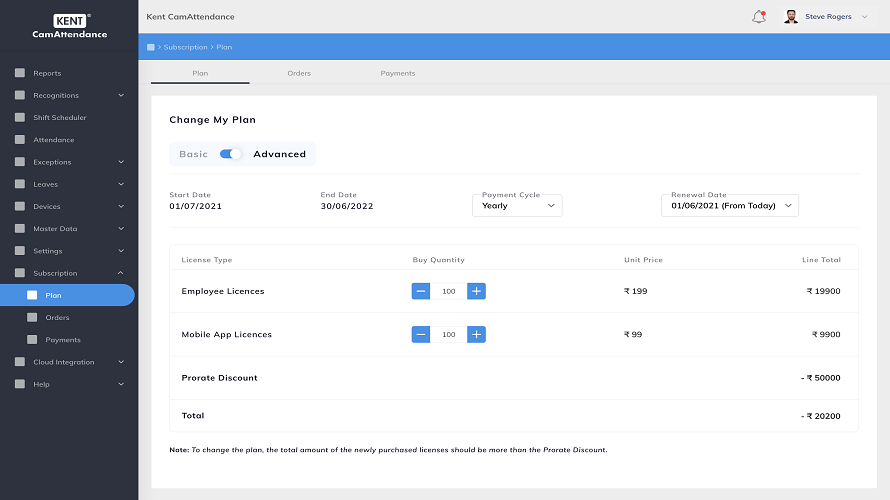Click the Devices sidebar icon
This screenshot has width=890, height=500.
[x=20, y=207]
